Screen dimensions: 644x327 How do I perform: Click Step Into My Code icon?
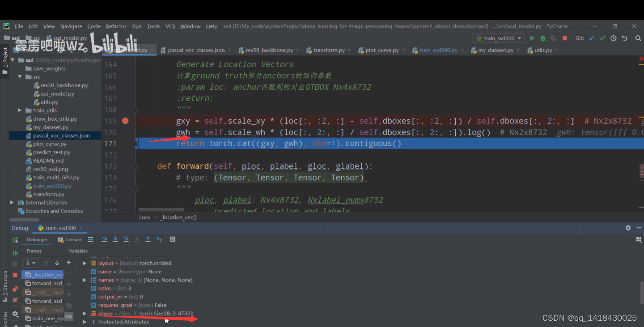coord(126,239)
